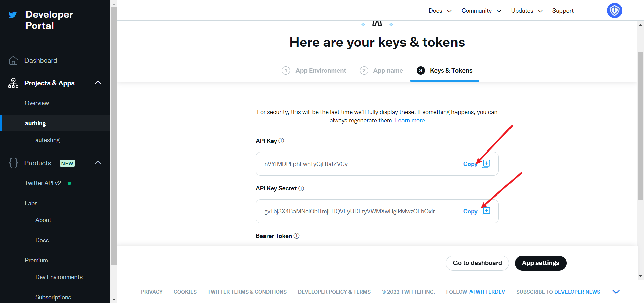The image size is (644, 303).
Task: Click the Products curly braces icon
Action: coord(13,163)
